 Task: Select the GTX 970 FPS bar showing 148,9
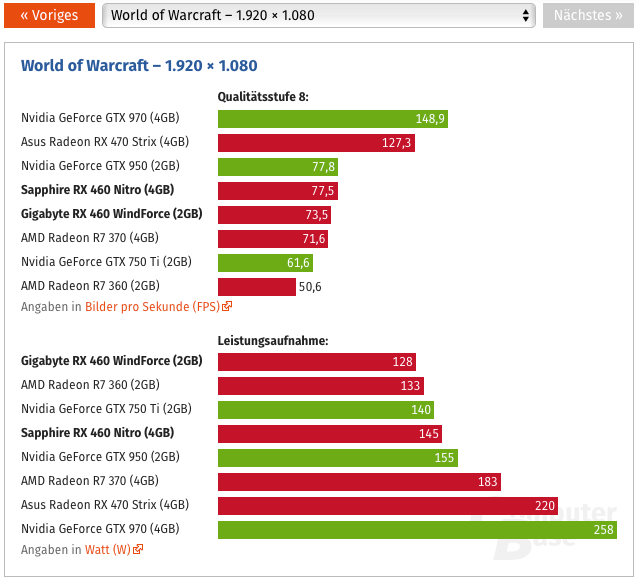(x=333, y=119)
